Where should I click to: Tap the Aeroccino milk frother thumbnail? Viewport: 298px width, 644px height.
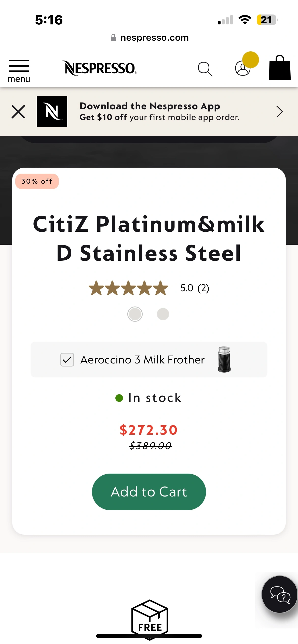point(224,359)
